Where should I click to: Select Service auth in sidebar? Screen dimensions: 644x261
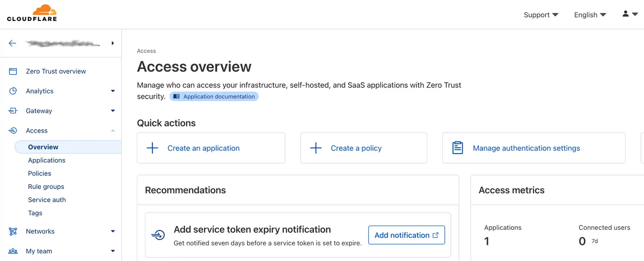pos(47,200)
